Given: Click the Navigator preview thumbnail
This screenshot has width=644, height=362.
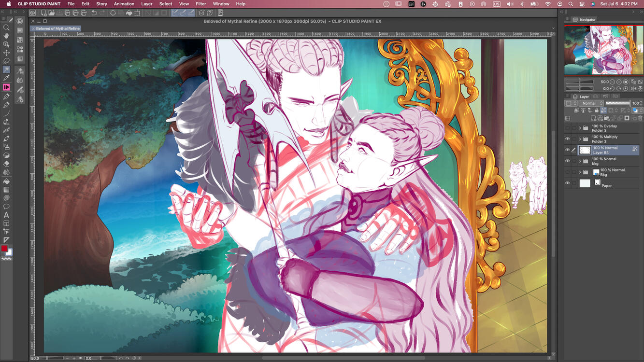Looking at the screenshot, I should pyautogui.click(x=603, y=50).
